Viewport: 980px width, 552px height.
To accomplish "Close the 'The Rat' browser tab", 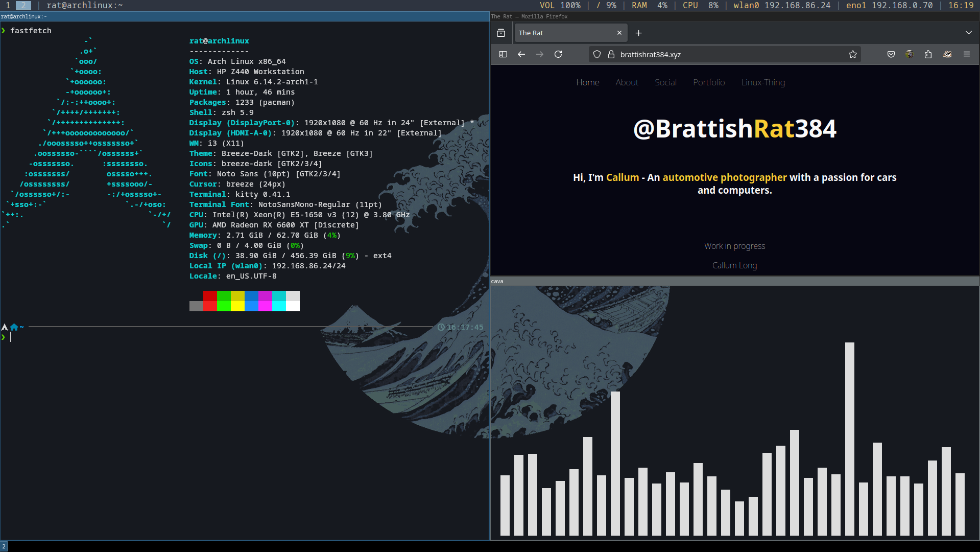I will coord(619,33).
